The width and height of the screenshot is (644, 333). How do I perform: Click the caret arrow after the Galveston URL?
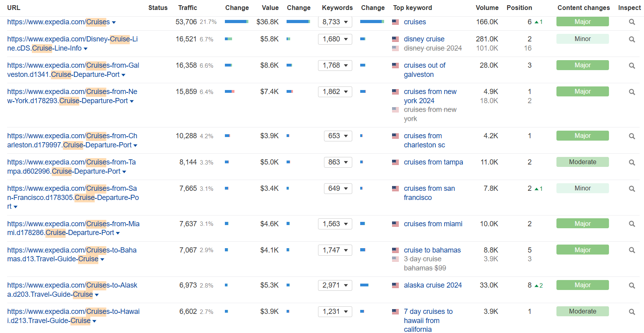(x=123, y=75)
